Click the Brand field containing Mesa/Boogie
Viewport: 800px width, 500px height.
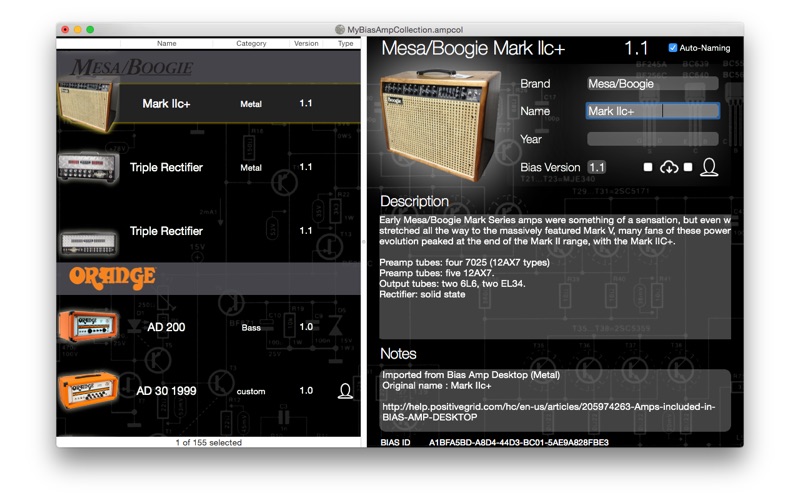653,84
